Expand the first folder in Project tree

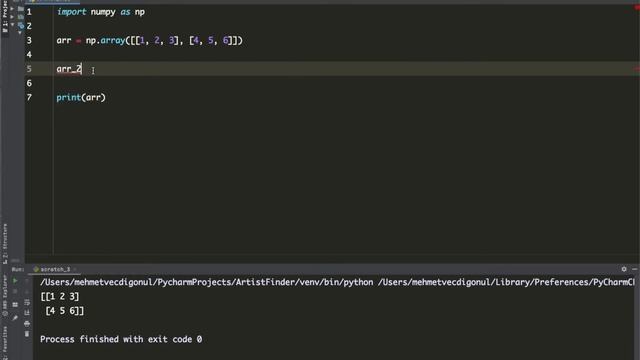12,9
